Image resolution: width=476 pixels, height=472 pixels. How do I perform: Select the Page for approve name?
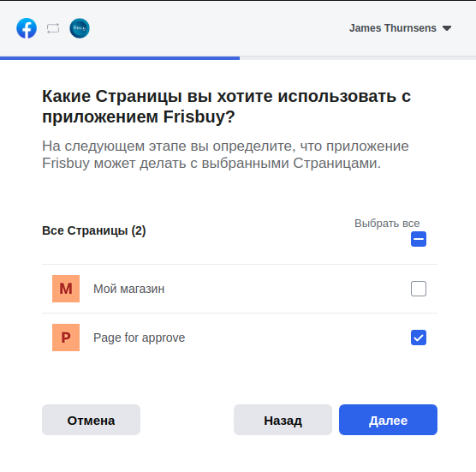pos(139,338)
